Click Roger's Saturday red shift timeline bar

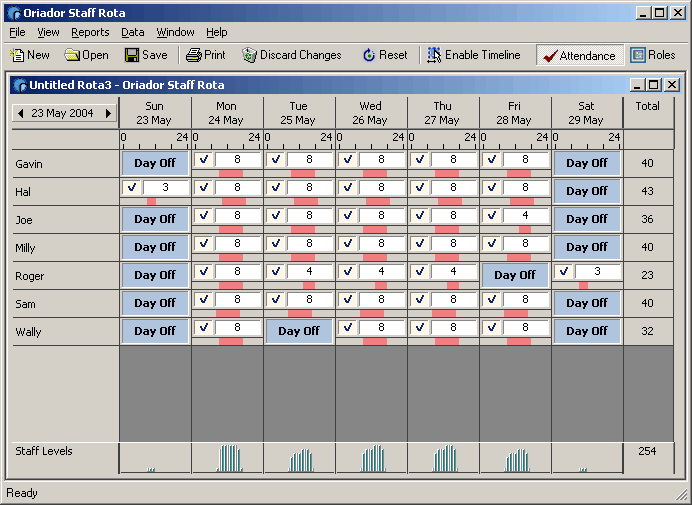[583, 286]
